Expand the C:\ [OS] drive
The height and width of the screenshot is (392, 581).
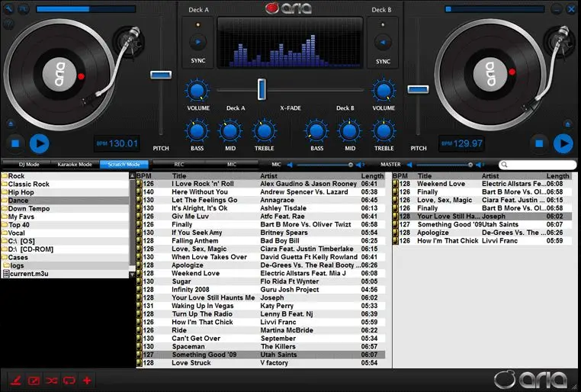click(x=65, y=241)
